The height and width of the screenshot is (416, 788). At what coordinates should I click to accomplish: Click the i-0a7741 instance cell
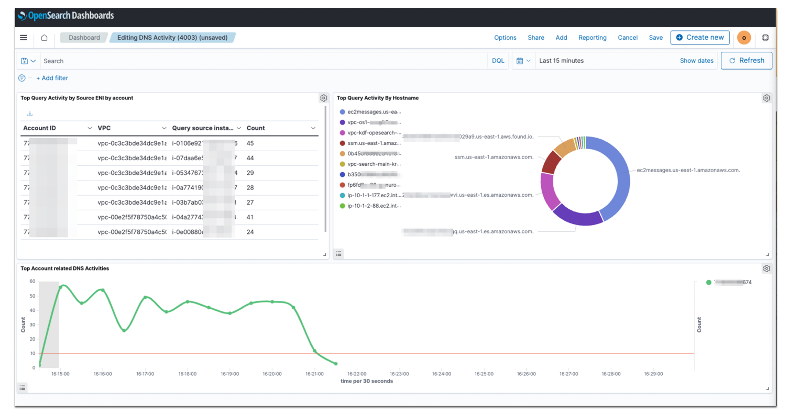point(205,187)
